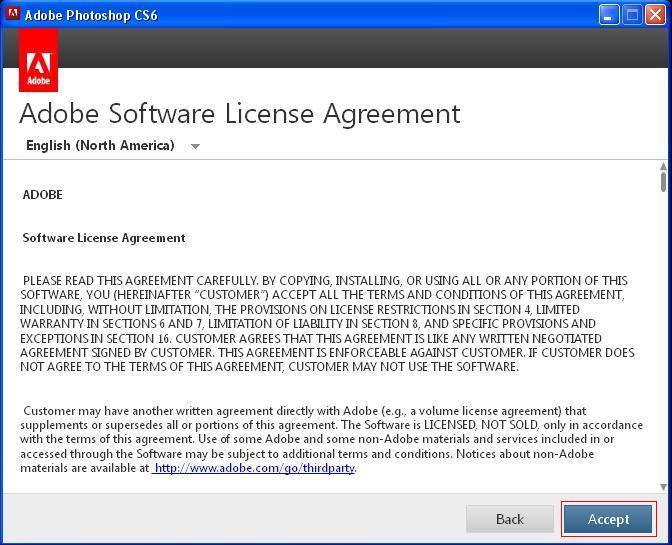Go back with the Back button
This screenshot has width=672, height=545.
tap(510, 519)
